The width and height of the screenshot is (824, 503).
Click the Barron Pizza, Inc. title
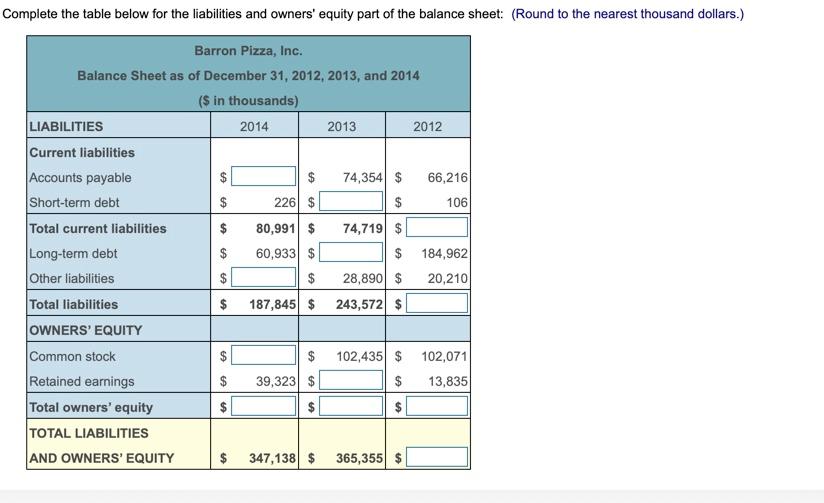[249, 51]
